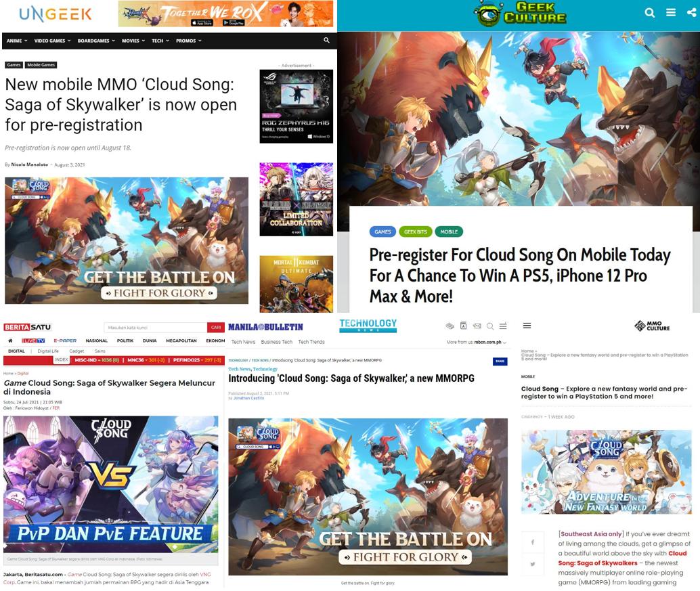Expand the Video Games dropdown menu
The width and height of the screenshot is (700, 591).
pos(52,41)
